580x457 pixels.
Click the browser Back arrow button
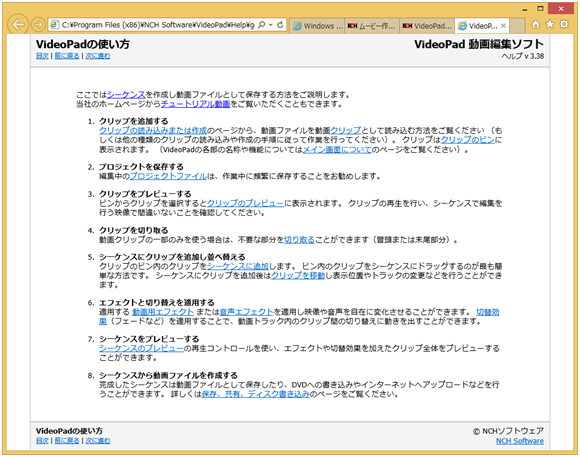point(17,25)
